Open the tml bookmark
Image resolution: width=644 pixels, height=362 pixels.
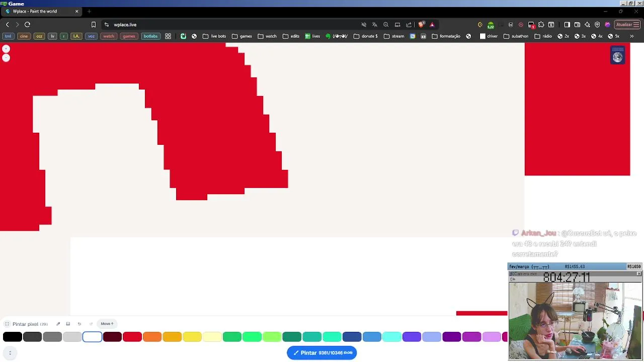(x=8, y=36)
